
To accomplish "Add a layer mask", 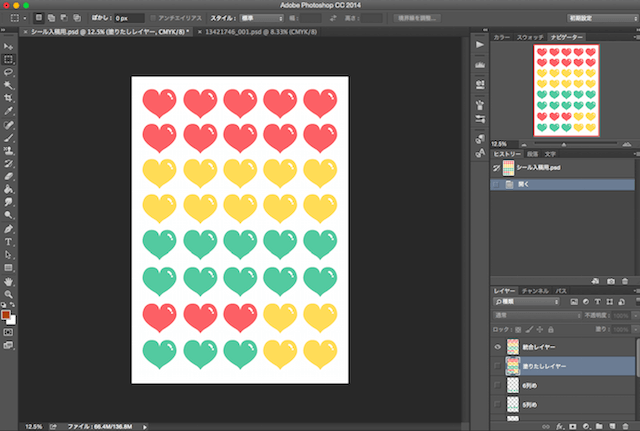I will (x=573, y=426).
